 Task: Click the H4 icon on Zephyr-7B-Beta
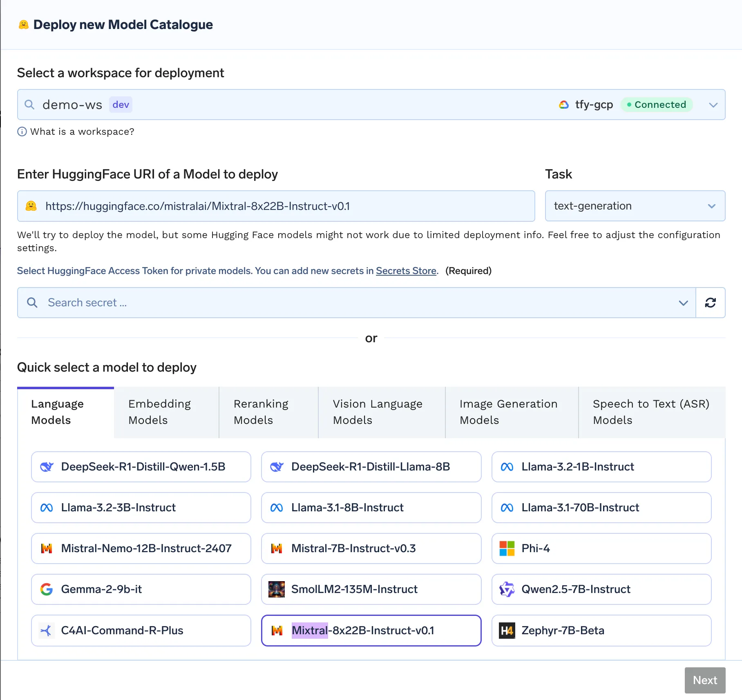coord(507,631)
